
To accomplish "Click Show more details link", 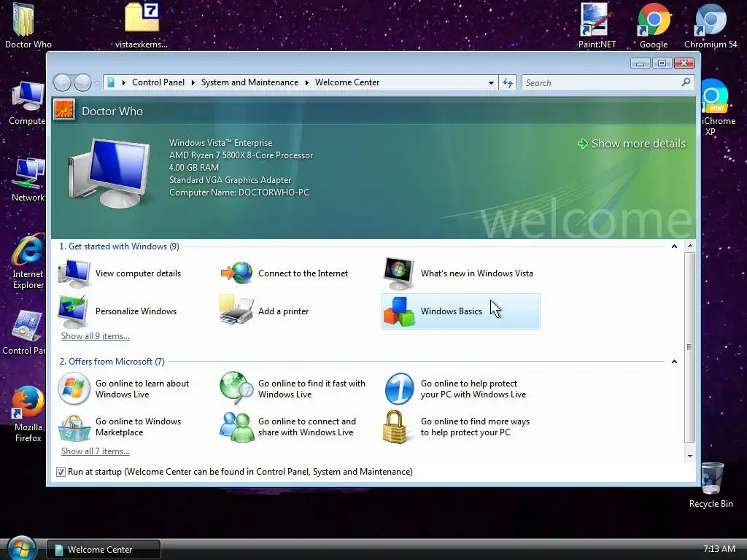I will pos(632,144).
